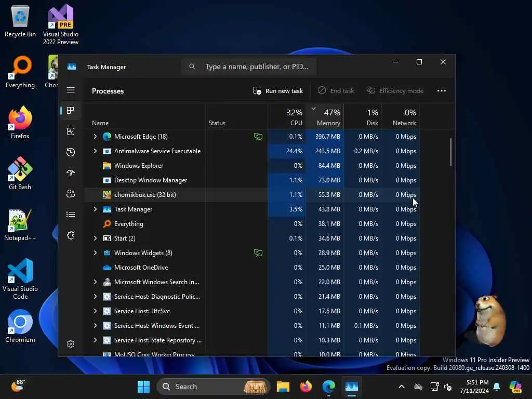Click the Run new task button
The height and width of the screenshot is (399, 532).
(278, 90)
